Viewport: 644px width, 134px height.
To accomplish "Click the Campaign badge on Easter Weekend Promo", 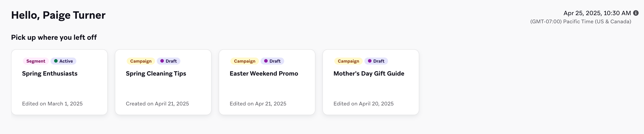I will coord(245,61).
